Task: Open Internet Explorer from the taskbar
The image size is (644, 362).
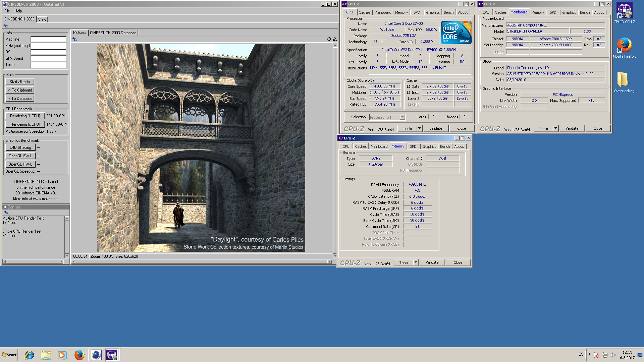Action: pos(30,355)
